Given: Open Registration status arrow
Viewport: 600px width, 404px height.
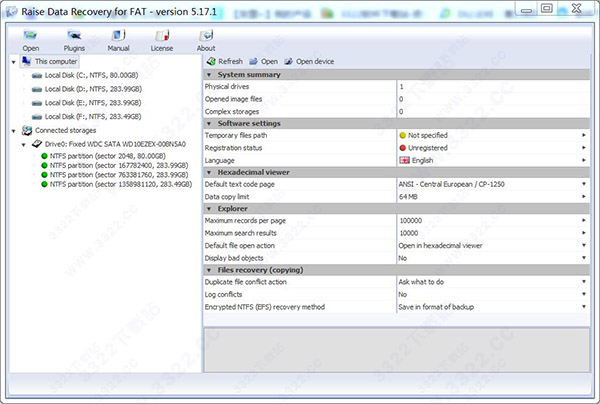Looking at the screenshot, I should point(584,148).
